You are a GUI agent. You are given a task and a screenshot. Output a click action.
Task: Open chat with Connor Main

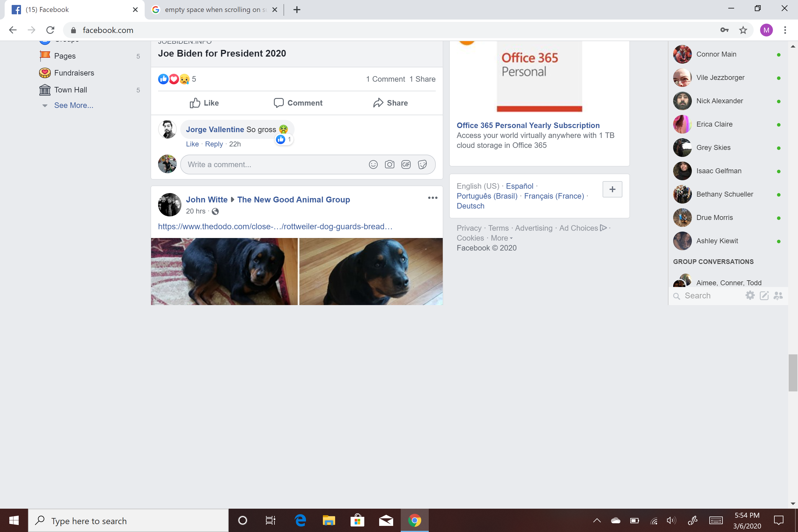pyautogui.click(x=727, y=54)
